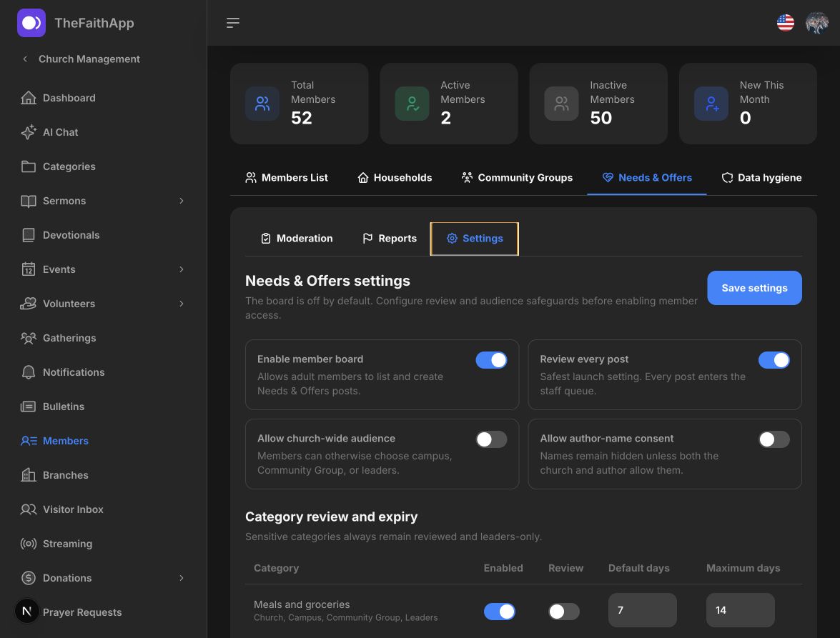The height and width of the screenshot is (638, 840).
Task: Open Visitor Inbox people icon
Action: click(29, 509)
